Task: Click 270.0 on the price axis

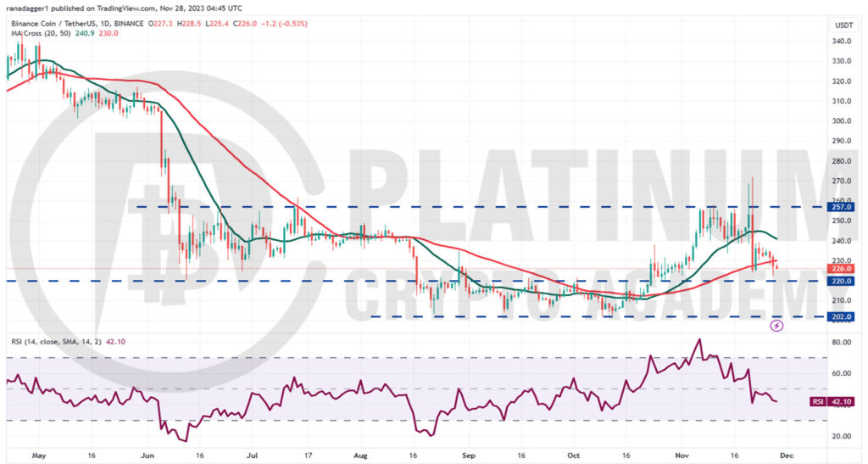Action: click(842, 181)
